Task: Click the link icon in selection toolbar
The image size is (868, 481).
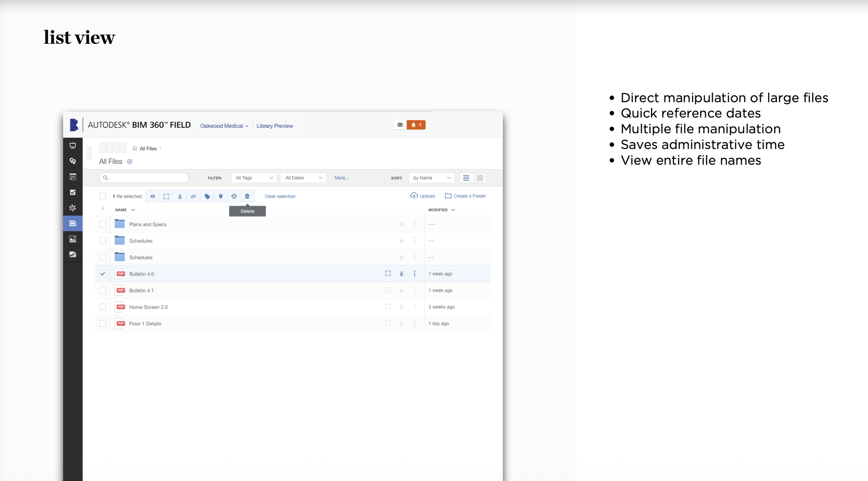Action: click(x=193, y=196)
